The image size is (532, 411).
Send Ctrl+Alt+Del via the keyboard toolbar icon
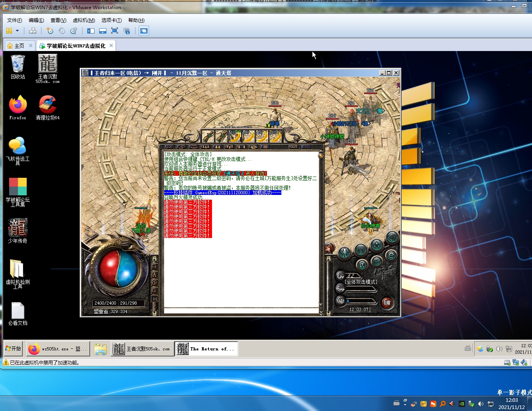coord(33,31)
